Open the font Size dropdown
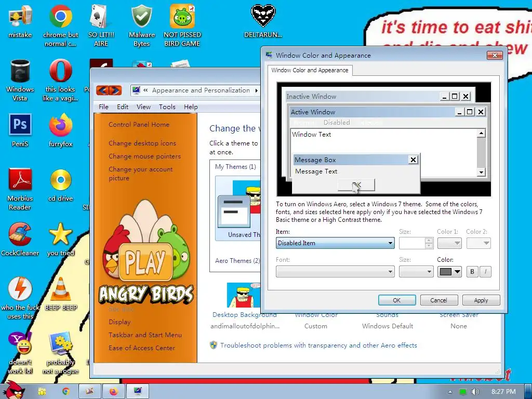The width and height of the screenshot is (532, 399). click(x=416, y=271)
